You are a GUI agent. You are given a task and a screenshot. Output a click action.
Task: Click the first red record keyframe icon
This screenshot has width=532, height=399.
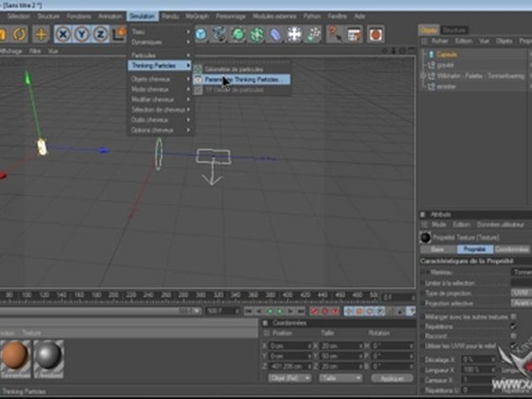point(315,311)
